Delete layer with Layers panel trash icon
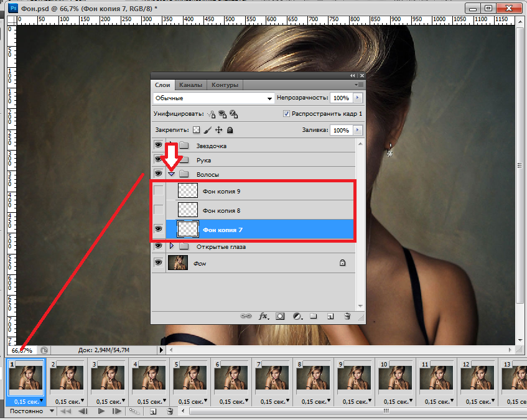The width and height of the screenshot is (527, 420). (348, 316)
